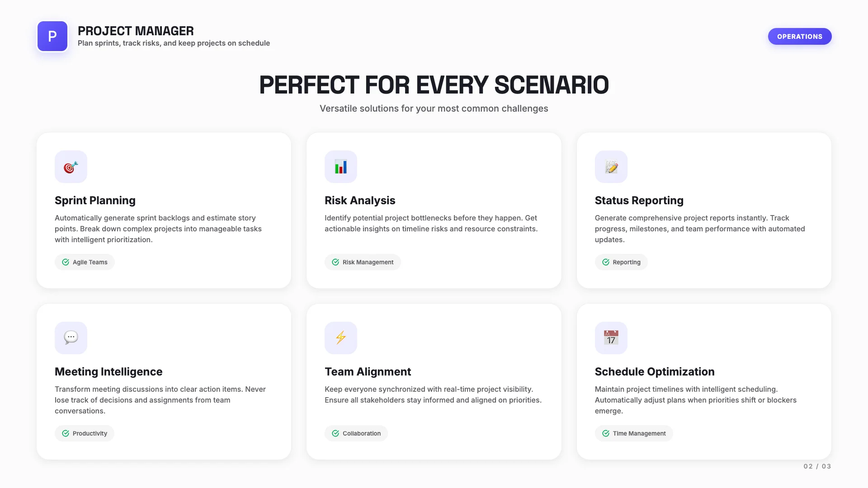
Task: Open the Schedule Optimization heading
Action: point(655,371)
